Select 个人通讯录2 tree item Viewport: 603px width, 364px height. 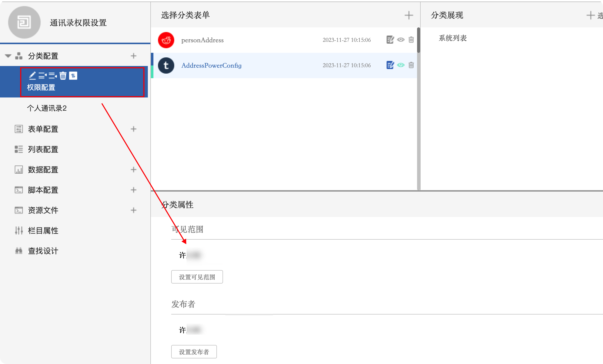(x=47, y=108)
